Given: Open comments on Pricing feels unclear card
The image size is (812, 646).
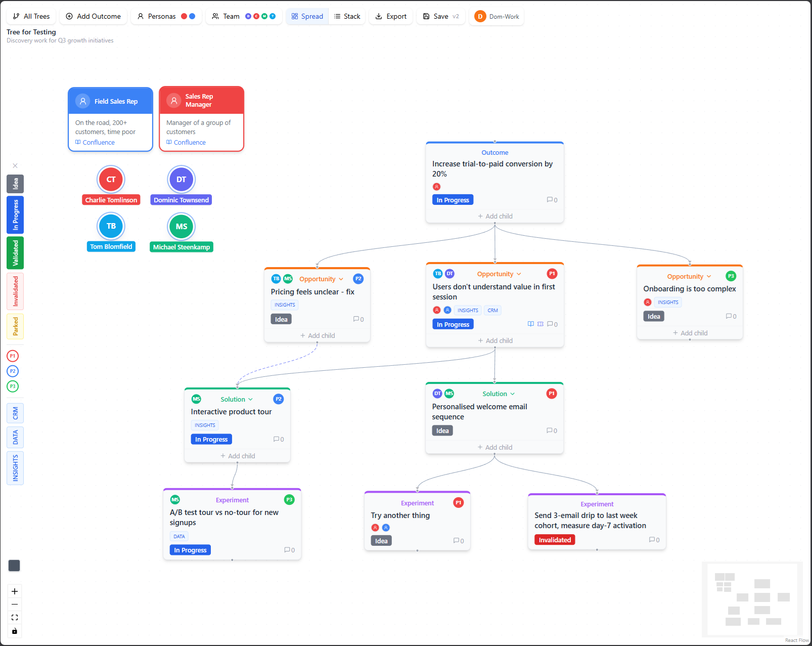Looking at the screenshot, I should pyautogui.click(x=358, y=319).
